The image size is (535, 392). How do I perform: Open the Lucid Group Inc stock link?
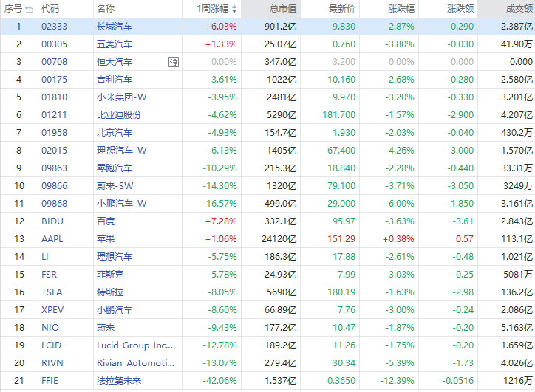[x=135, y=345]
